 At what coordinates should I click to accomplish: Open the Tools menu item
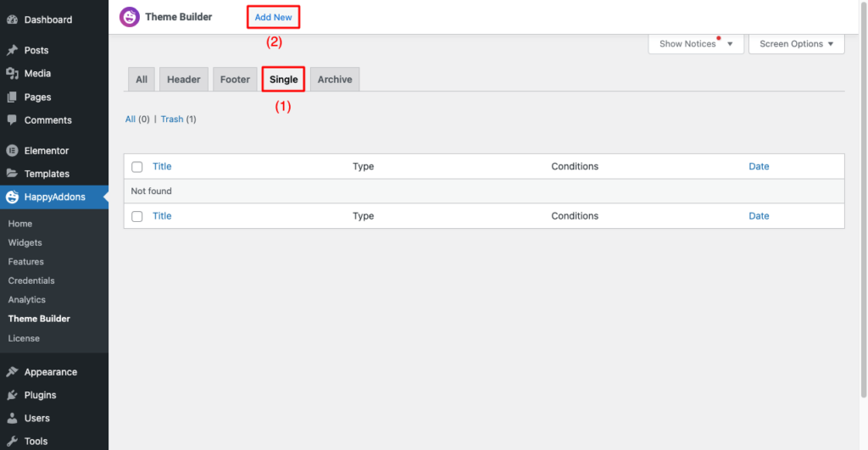[54, 442]
